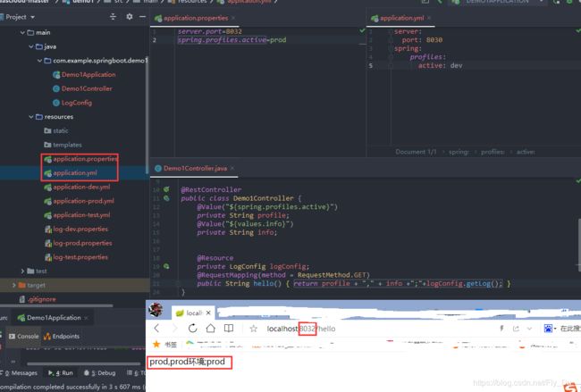Click the 'spring:' breadcrumb in yml editor
This screenshot has height=392, width=581.
click(x=459, y=152)
